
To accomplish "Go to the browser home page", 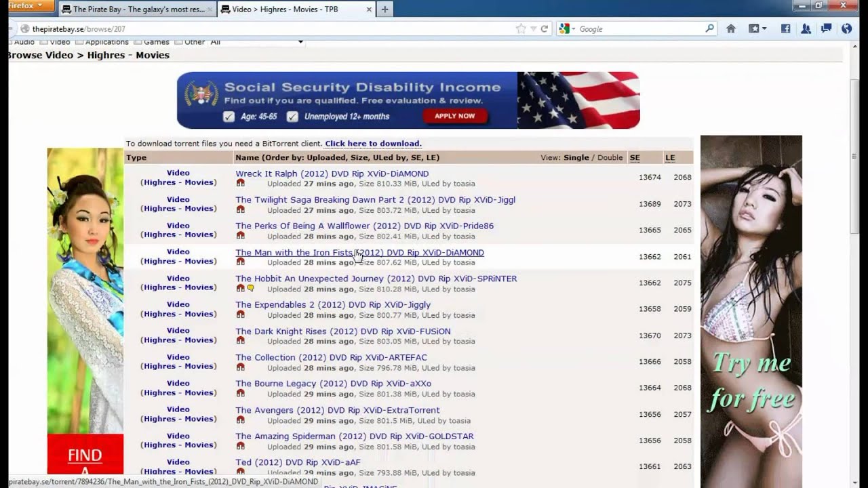I will pos(731,28).
